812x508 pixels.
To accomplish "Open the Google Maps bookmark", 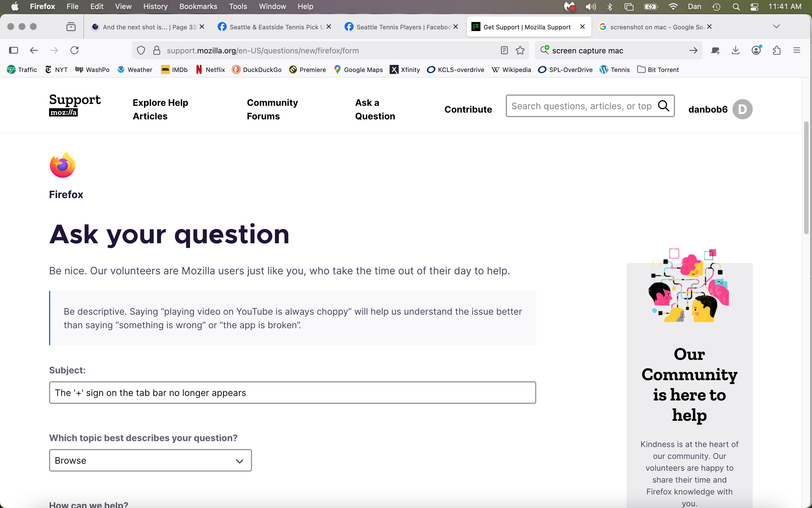I will [x=358, y=69].
